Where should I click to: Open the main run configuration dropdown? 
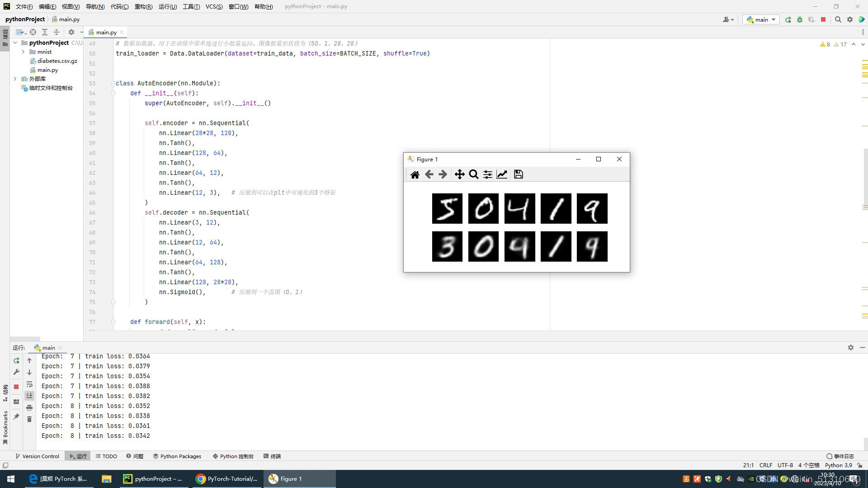click(x=762, y=19)
